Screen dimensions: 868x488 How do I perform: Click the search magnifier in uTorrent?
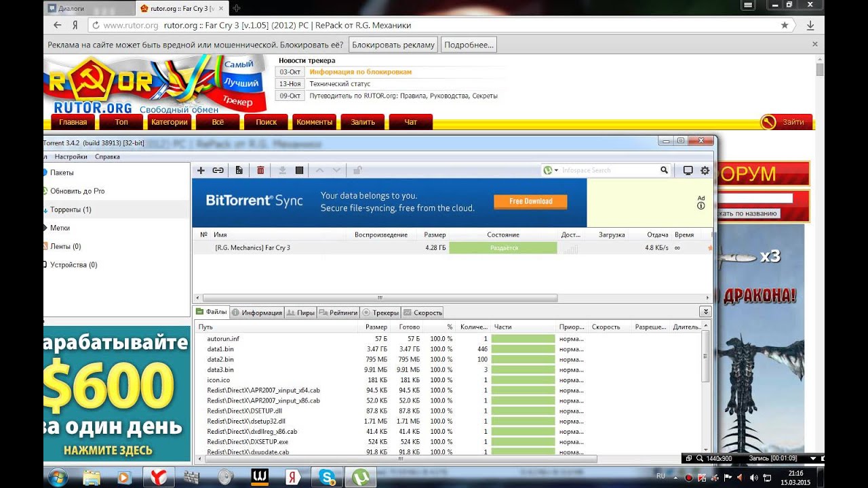(x=665, y=170)
